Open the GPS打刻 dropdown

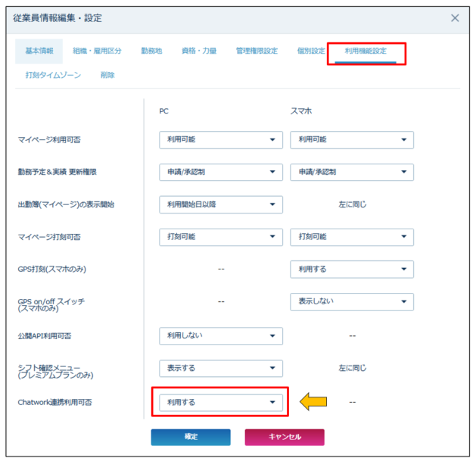point(352,269)
